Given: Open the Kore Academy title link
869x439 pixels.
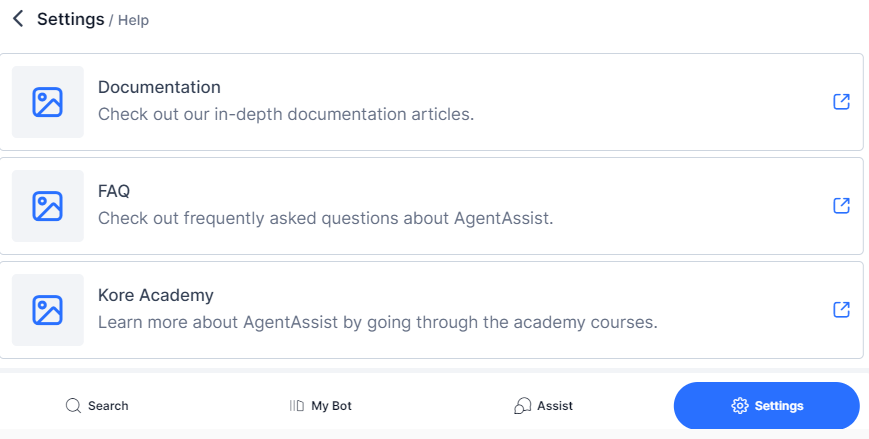Looking at the screenshot, I should point(156,295).
